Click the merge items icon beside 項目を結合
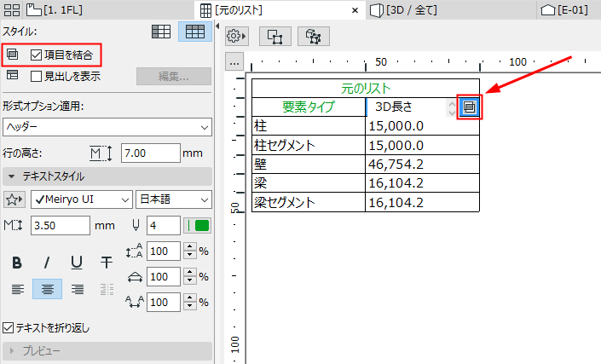This screenshot has height=364, width=601. click(x=12, y=55)
